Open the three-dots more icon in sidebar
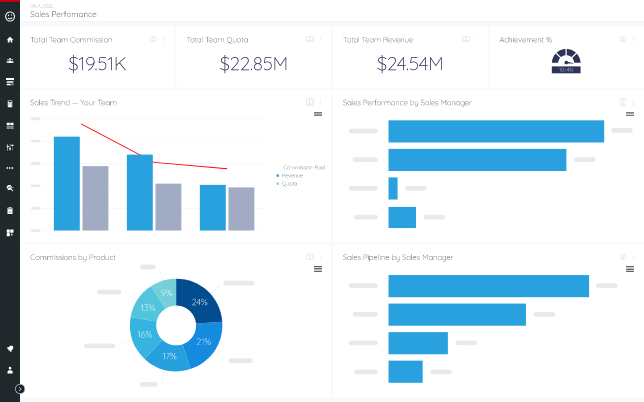This screenshot has width=644, height=402. pos(10,168)
